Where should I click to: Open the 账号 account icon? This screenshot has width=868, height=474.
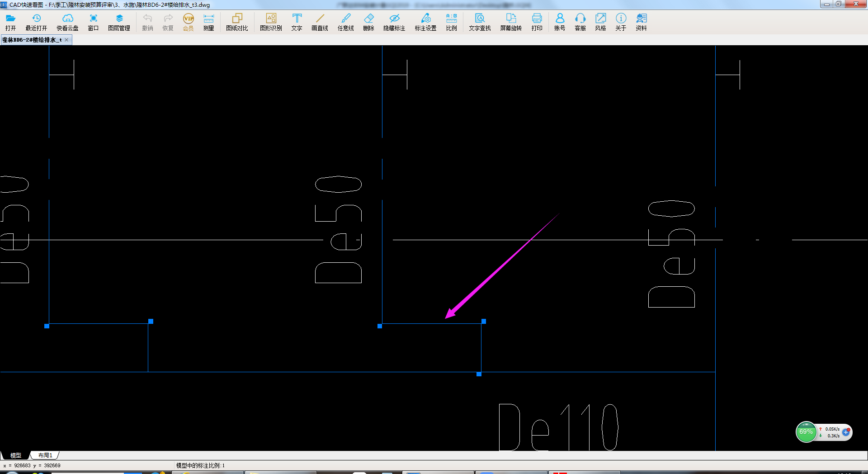click(560, 22)
